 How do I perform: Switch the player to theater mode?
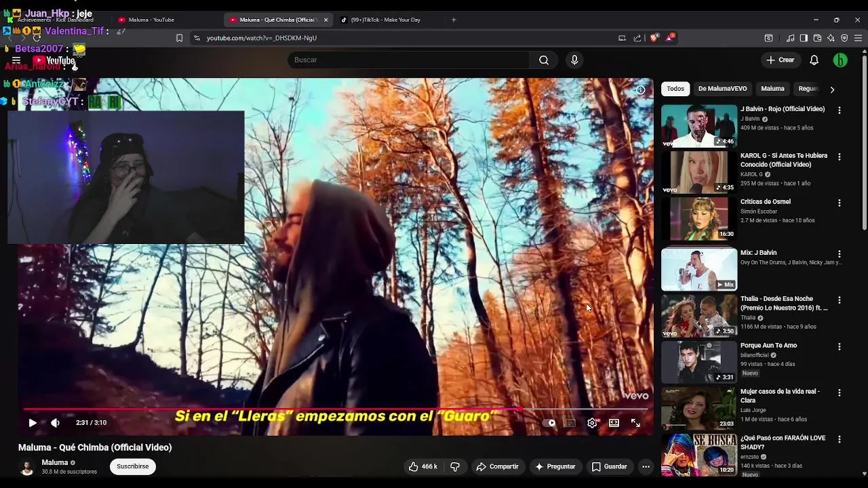(614, 423)
